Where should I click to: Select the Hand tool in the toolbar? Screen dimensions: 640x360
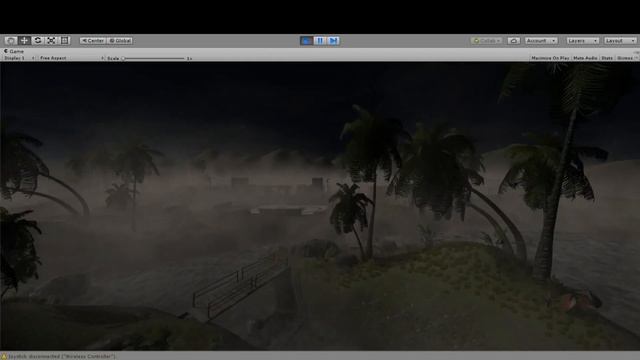coord(11,40)
